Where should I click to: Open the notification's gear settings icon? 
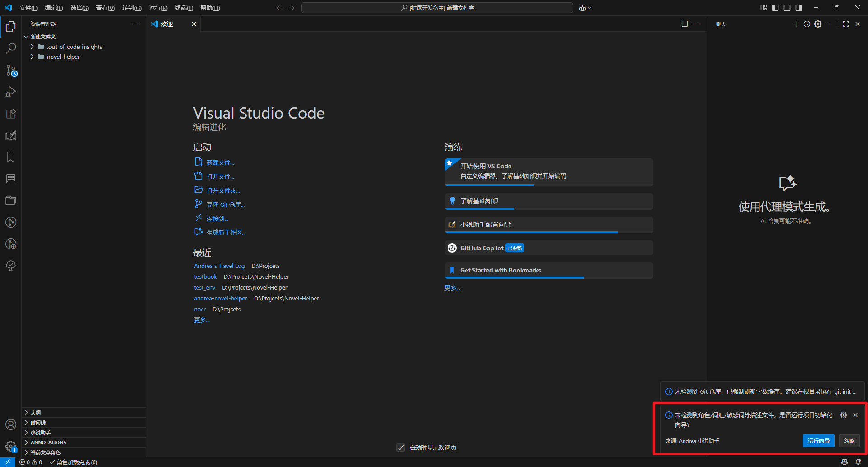click(844, 415)
